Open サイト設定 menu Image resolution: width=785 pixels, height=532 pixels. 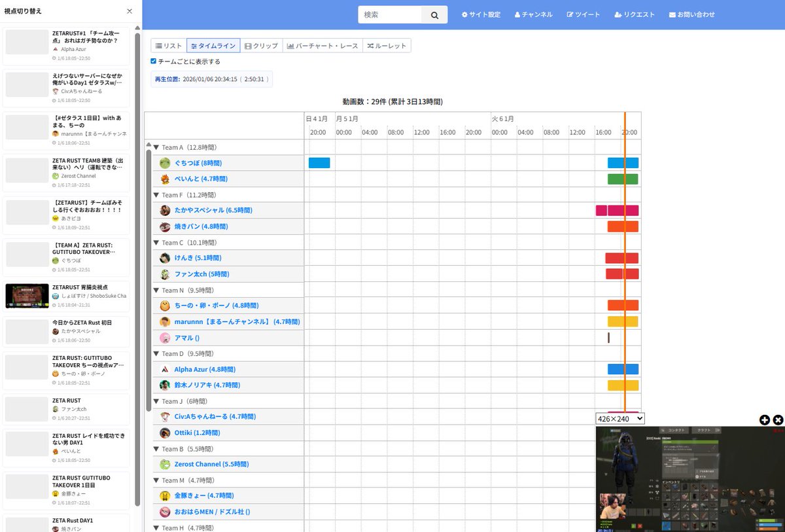tap(481, 14)
